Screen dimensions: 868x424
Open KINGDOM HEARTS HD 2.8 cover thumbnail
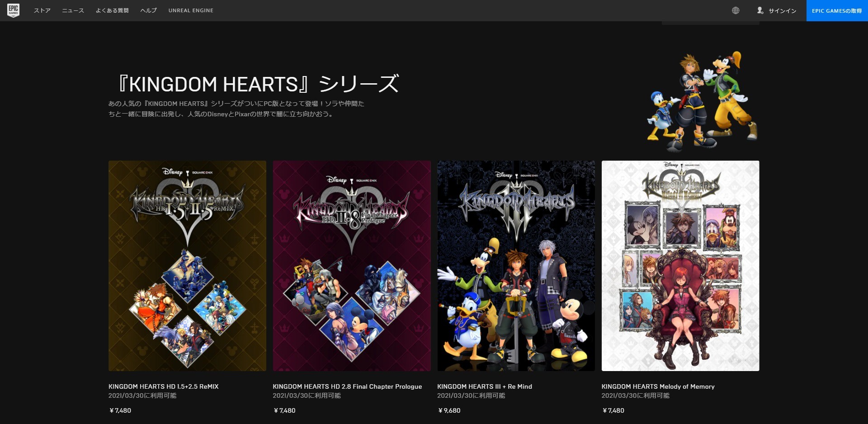352,266
